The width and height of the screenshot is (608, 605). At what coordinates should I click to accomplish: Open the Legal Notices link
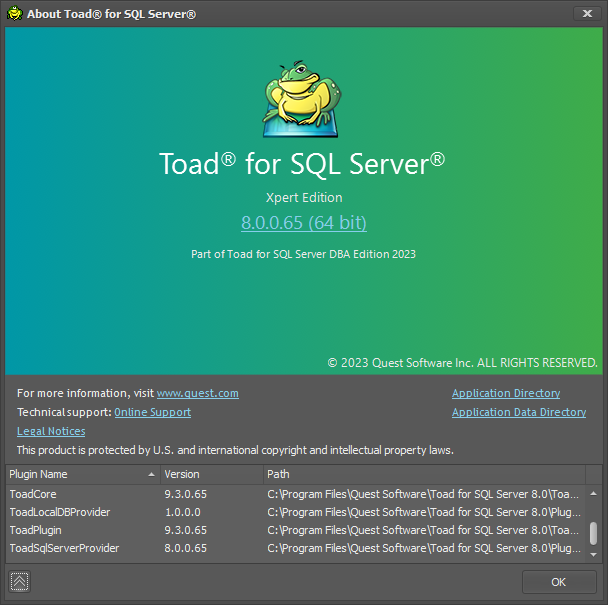click(x=51, y=431)
